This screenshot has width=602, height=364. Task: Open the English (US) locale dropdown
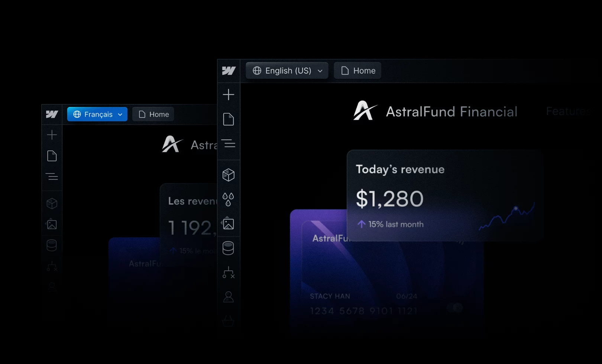tap(287, 71)
